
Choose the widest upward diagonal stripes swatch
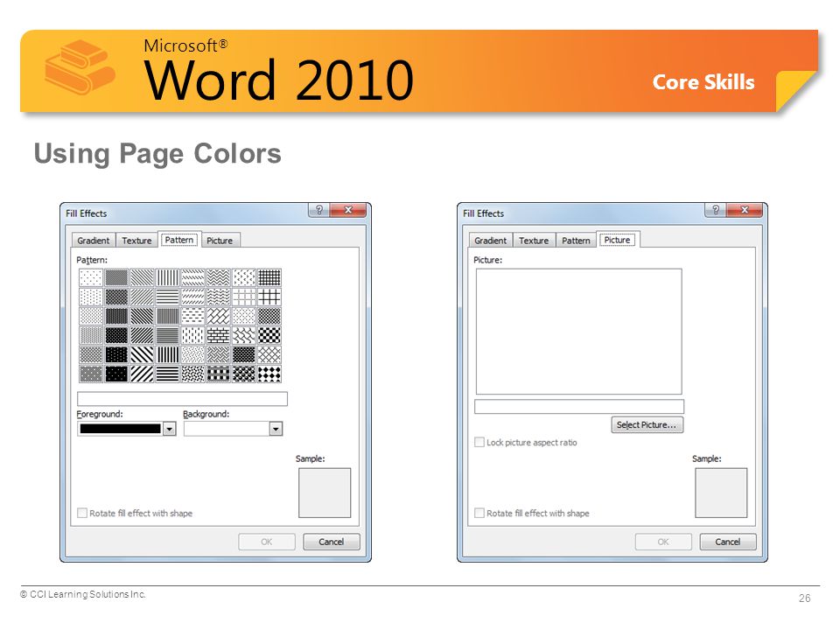pyautogui.click(x=142, y=374)
